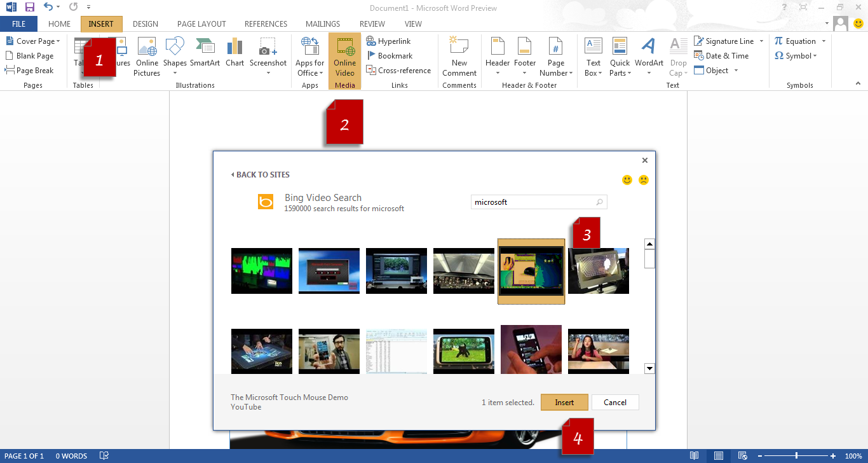Open the FILE tab

coord(19,24)
